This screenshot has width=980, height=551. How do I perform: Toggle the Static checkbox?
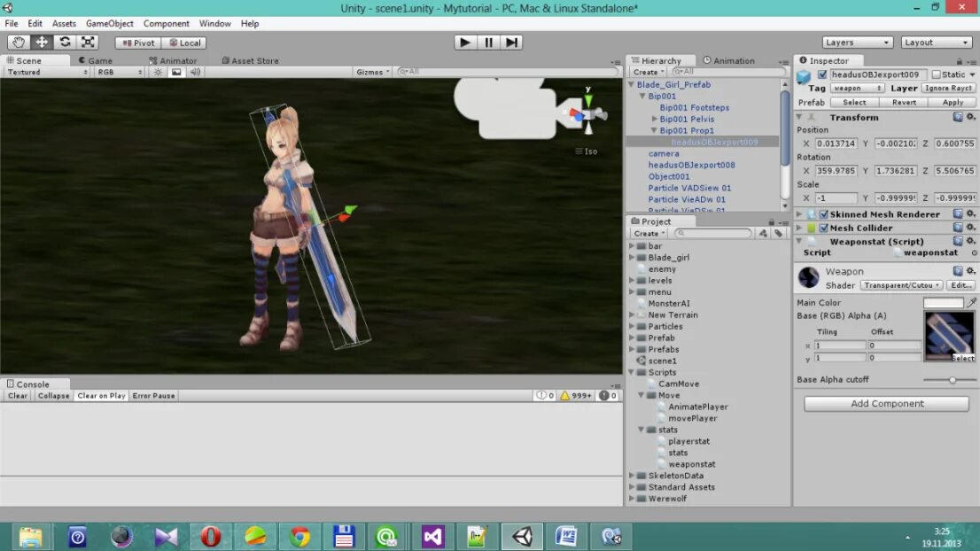pyautogui.click(x=937, y=74)
